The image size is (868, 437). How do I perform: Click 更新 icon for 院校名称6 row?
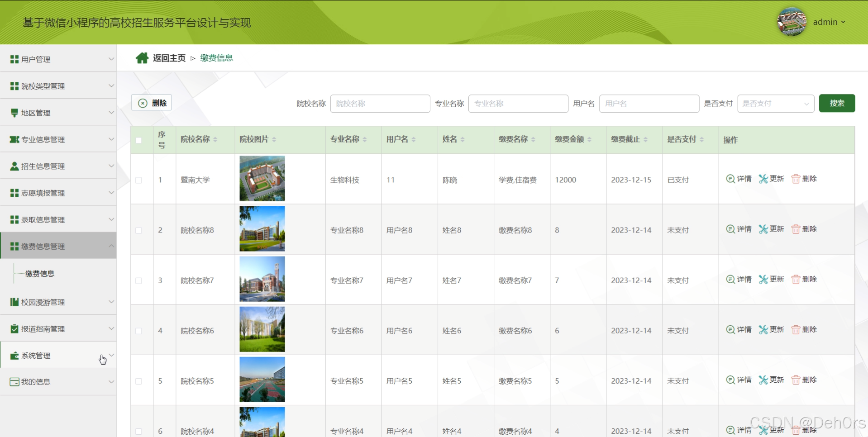(763, 329)
